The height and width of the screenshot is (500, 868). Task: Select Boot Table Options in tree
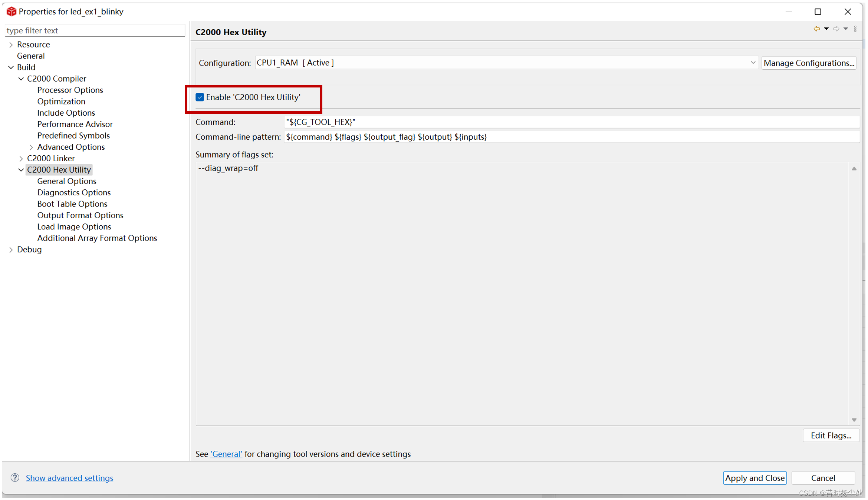coord(72,204)
